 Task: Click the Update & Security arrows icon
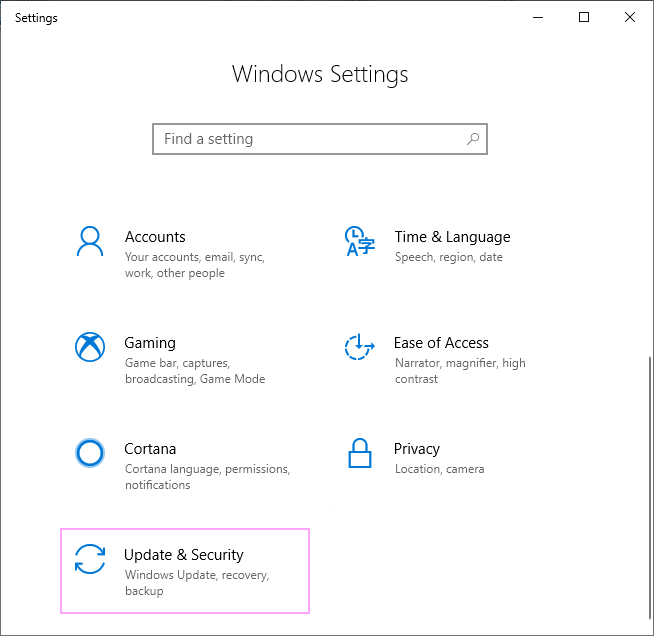point(90,559)
